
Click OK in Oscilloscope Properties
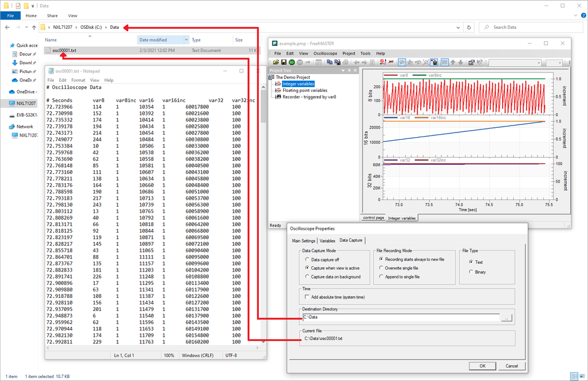[482, 366]
